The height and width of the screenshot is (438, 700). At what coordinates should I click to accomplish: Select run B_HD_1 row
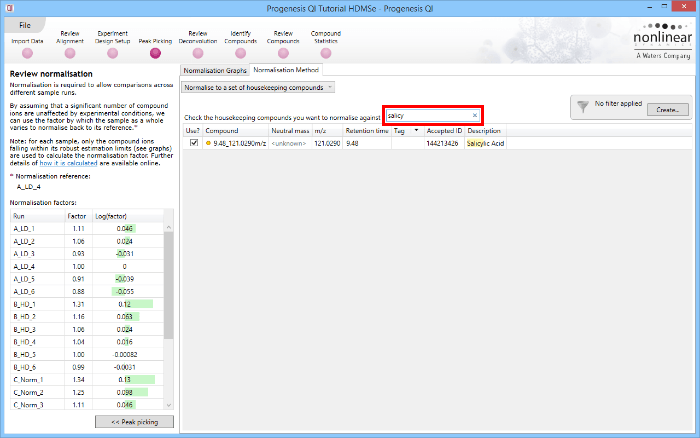87,304
